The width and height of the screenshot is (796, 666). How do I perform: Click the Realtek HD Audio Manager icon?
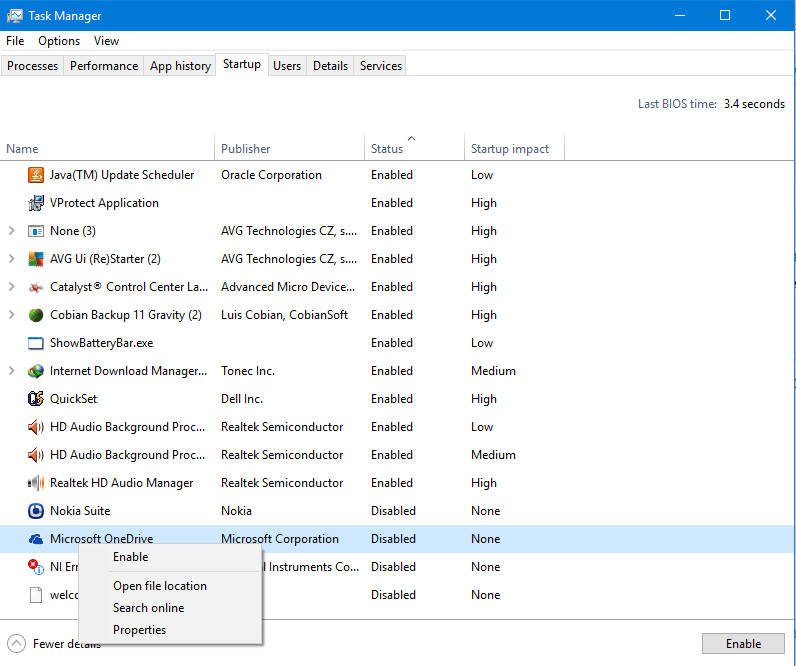[36, 483]
